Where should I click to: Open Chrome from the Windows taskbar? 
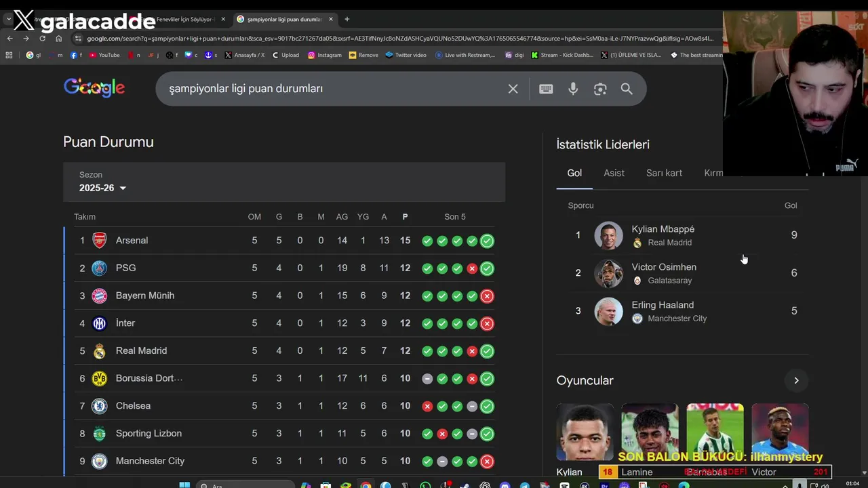tap(366, 485)
